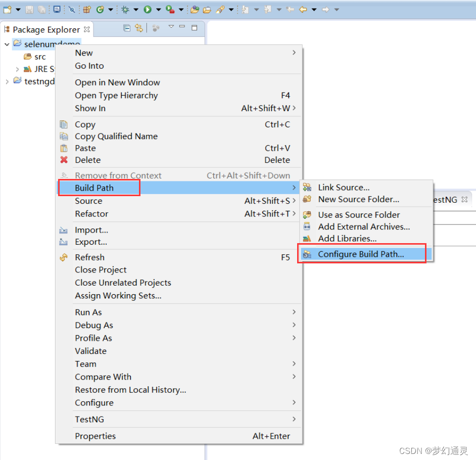Click the Search flashlight icon
The width and height of the screenshot is (476, 460).
click(x=220, y=10)
